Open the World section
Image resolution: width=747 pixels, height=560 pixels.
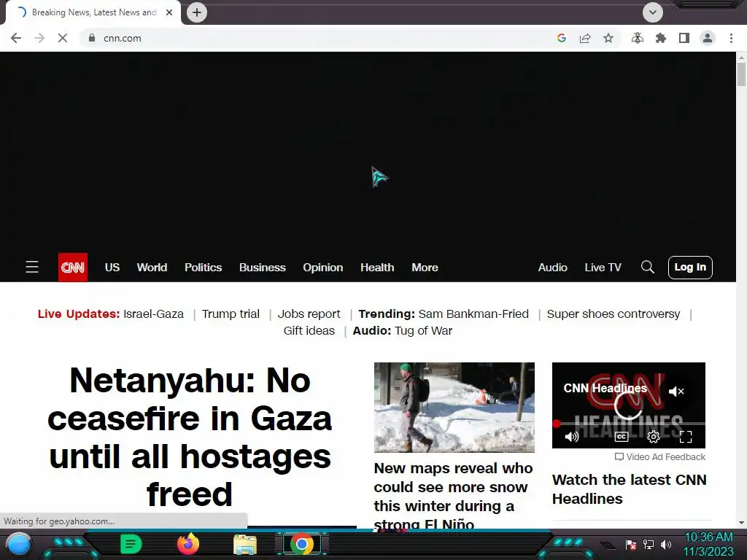pyautogui.click(x=152, y=268)
